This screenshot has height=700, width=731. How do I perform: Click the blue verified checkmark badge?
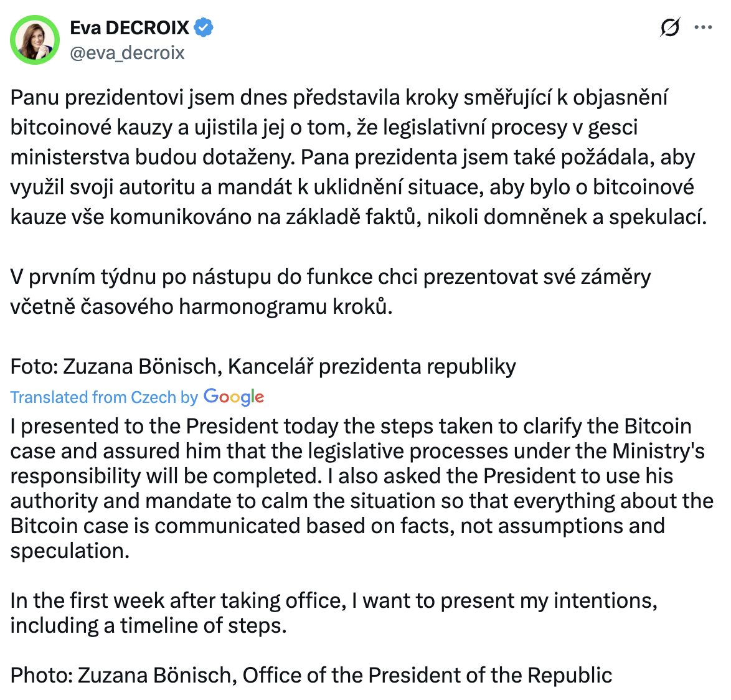click(203, 28)
